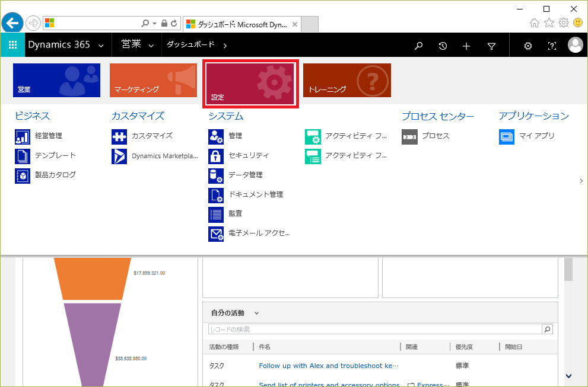Open the settings gear in the black navigation bar

pos(528,46)
